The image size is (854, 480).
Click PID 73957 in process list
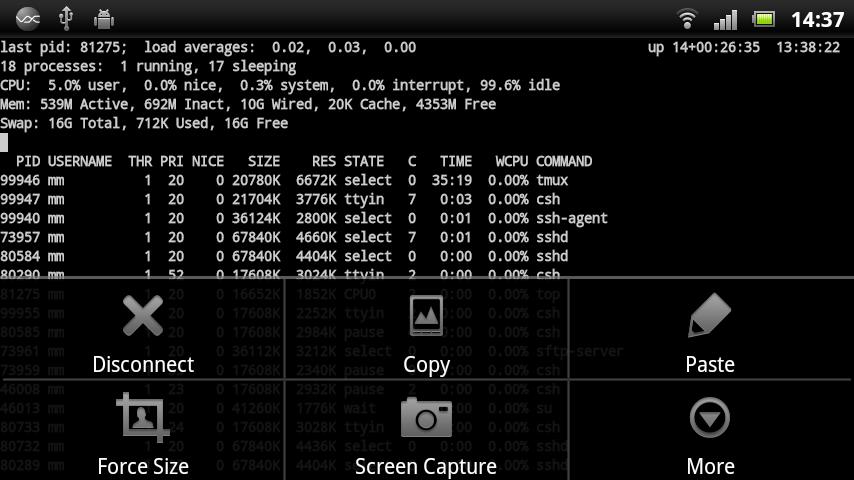coord(20,238)
